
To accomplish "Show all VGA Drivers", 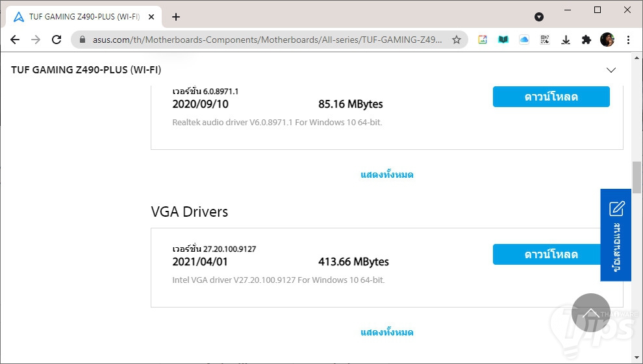I will [x=387, y=332].
